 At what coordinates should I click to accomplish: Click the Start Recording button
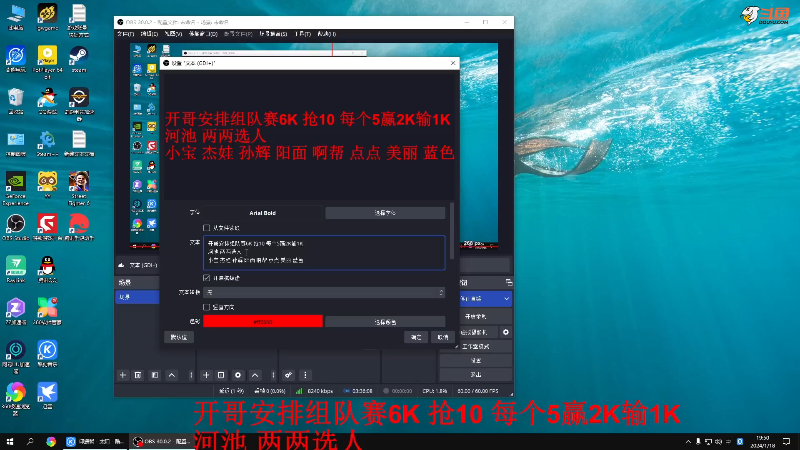point(476,317)
